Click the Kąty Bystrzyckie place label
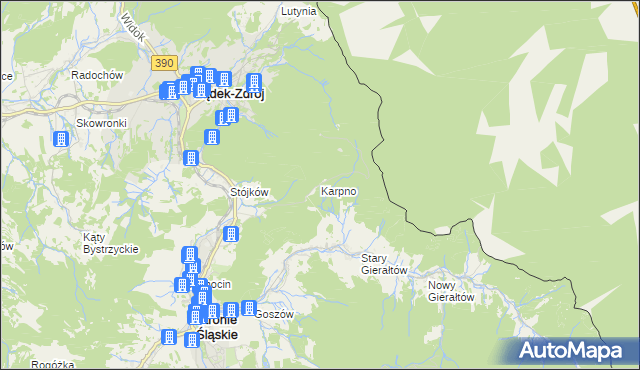Viewport: 640px width, 370px height. click(111, 243)
